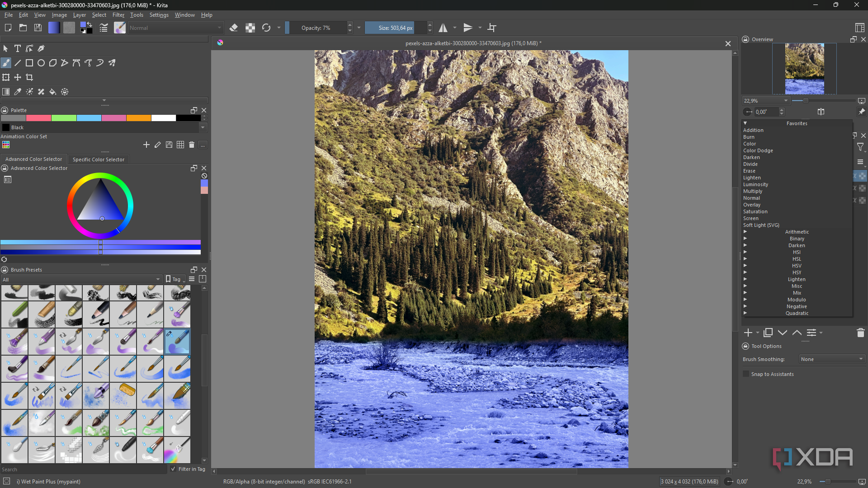
Task: Open the blending mode Normal dropdown
Action: click(175, 28)
